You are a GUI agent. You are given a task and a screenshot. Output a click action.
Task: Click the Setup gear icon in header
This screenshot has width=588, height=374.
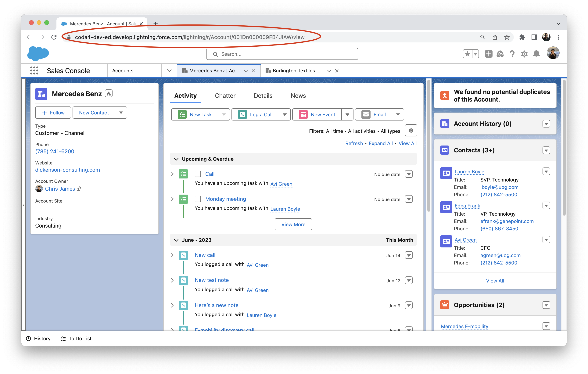pos(524,54)
